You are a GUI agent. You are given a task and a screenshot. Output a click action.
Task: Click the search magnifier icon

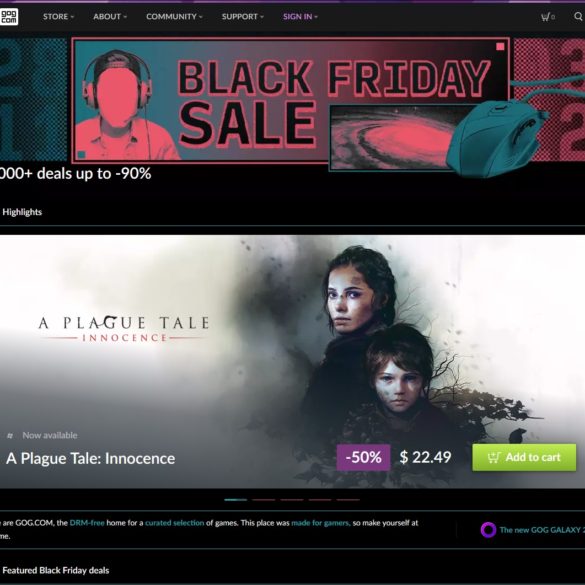(x=578, y=16)
